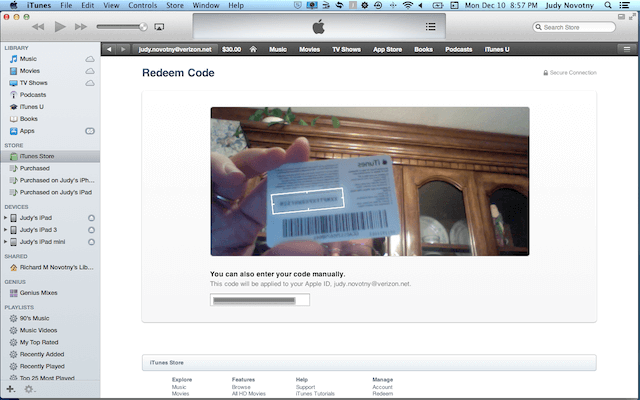Viewport: 640px width, 400px height.
Task: Open the Store menu in the menu bar
Action: coord(175,5)
